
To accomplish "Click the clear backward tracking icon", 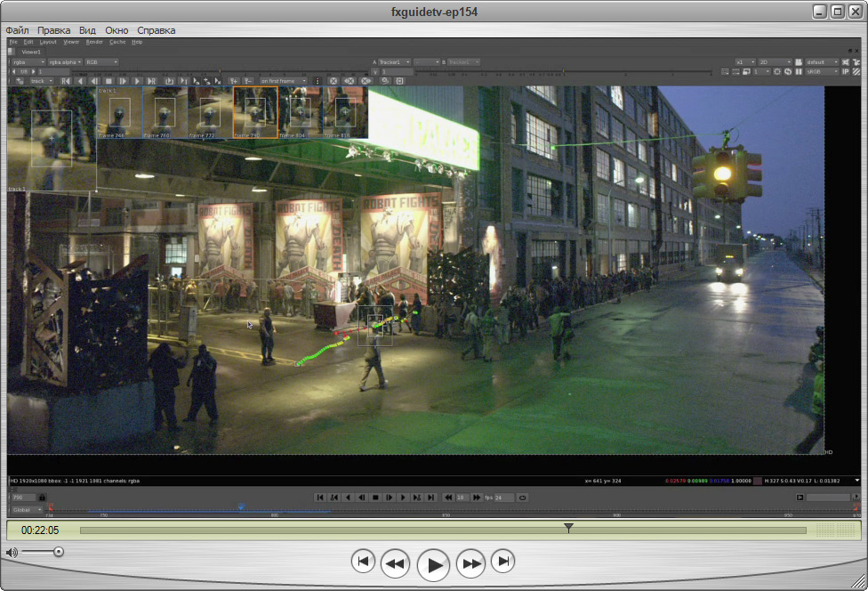I will (x=350, y=81).
